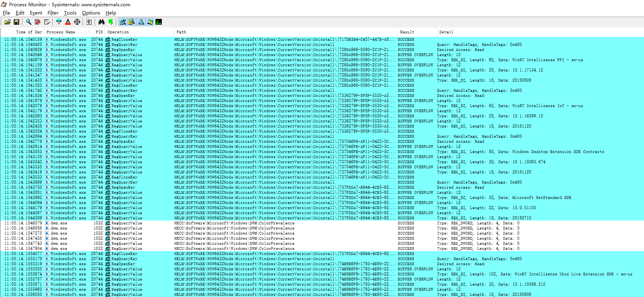Toggle event capture with the magnifier icon

29,22
